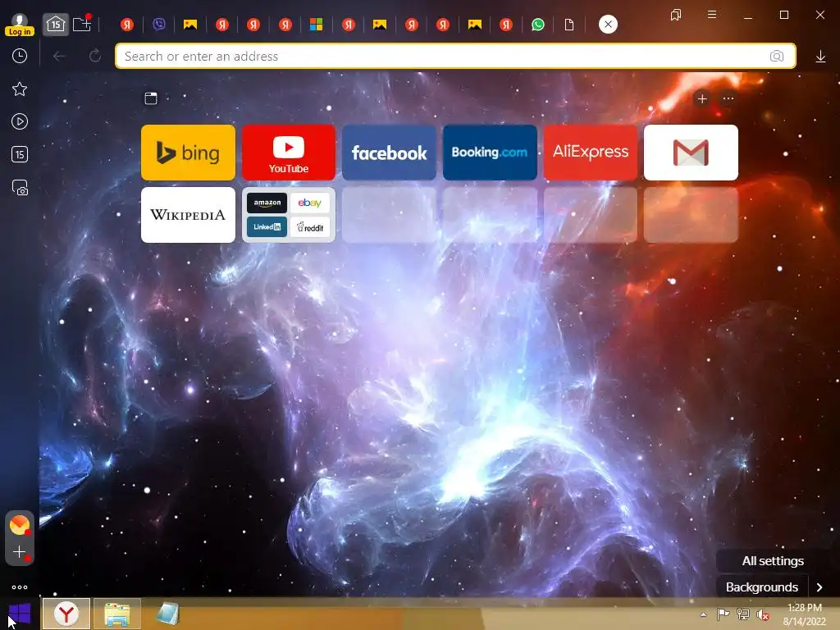The image size is (840, 630).
Task: Open the Booking.com tile
Action: 490,153
